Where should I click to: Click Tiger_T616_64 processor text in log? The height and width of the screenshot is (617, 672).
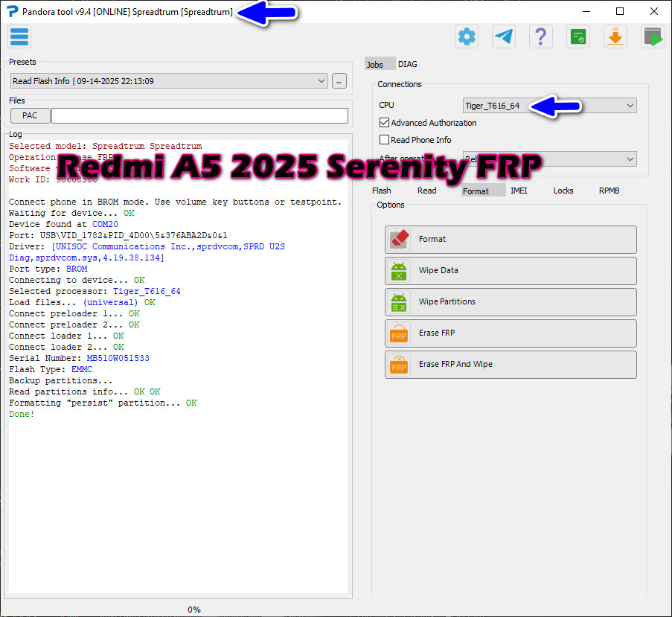pyautogui.click(x=147, y=291)
